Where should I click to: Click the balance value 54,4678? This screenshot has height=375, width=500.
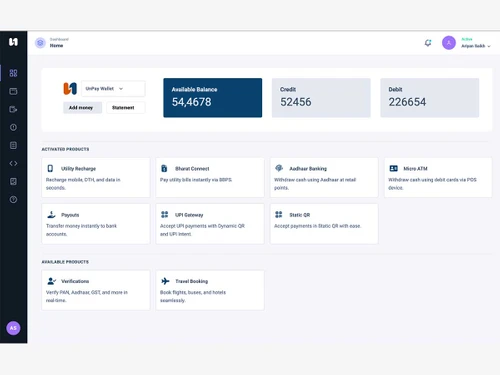(x=191, y=102)
